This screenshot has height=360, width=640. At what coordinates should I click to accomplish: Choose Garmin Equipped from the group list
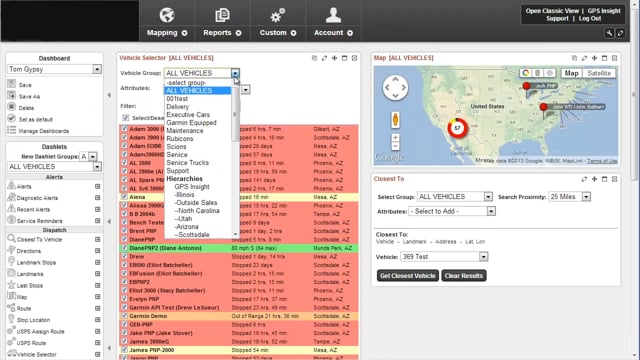point(191,122)
